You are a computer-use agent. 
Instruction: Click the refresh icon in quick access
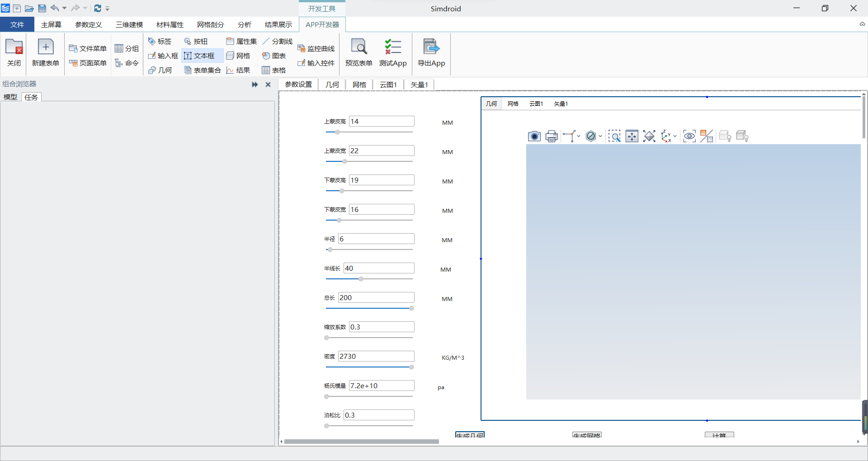click(x=98, y=8)
